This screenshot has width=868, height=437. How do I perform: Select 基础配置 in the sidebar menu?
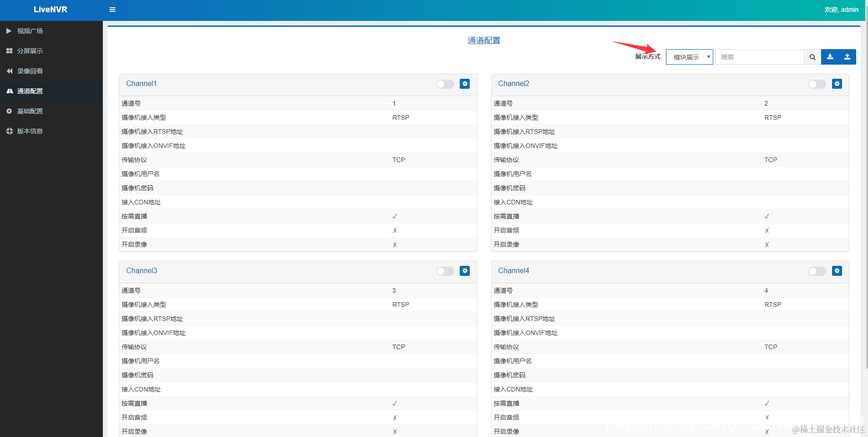coord(30,111)
